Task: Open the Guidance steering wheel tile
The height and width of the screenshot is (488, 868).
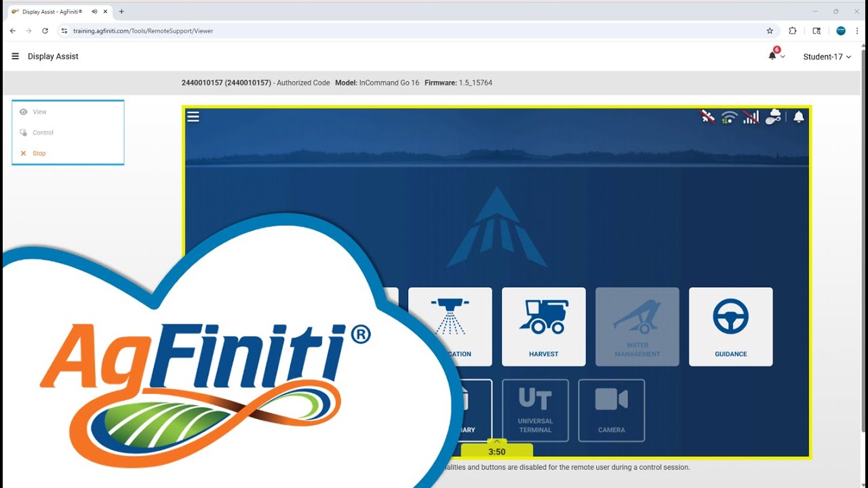Action: click(731, 327)
